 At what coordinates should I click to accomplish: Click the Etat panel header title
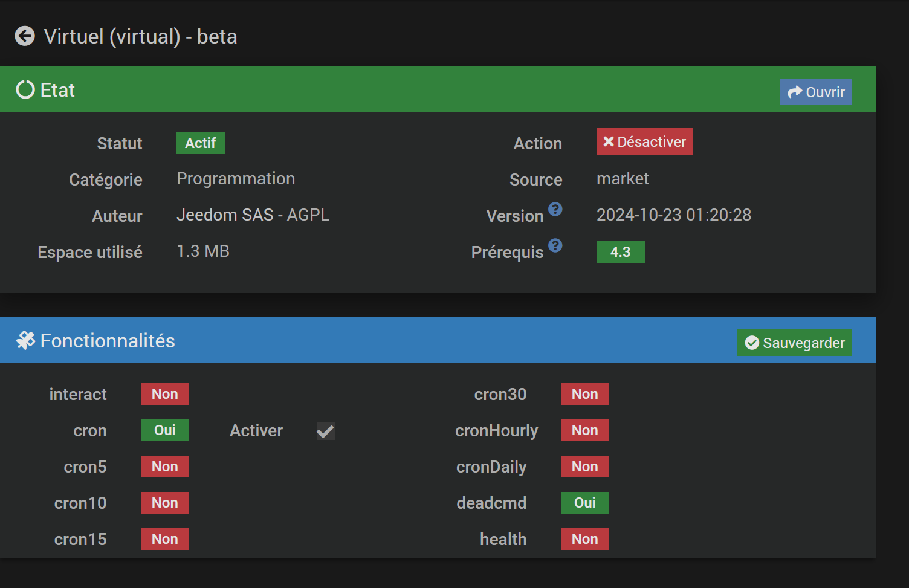[57, 90]
